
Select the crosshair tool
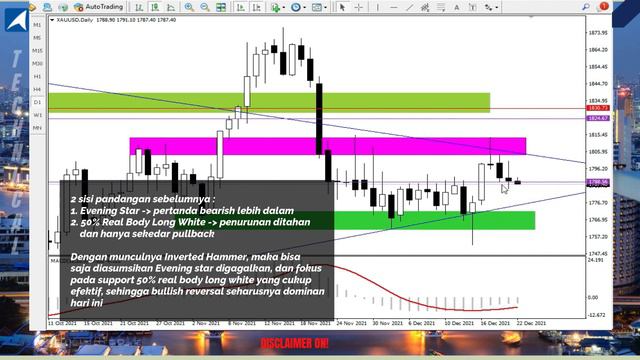coord(358,7)
